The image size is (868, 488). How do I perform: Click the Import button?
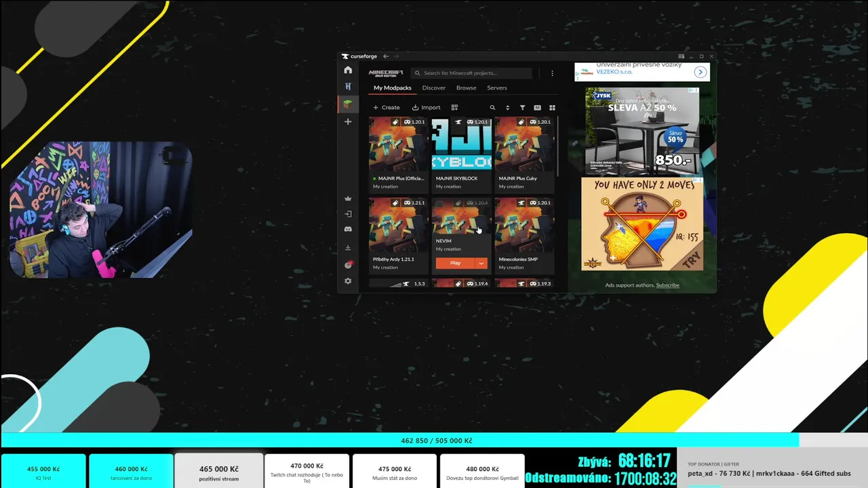[x=427, y=107]
